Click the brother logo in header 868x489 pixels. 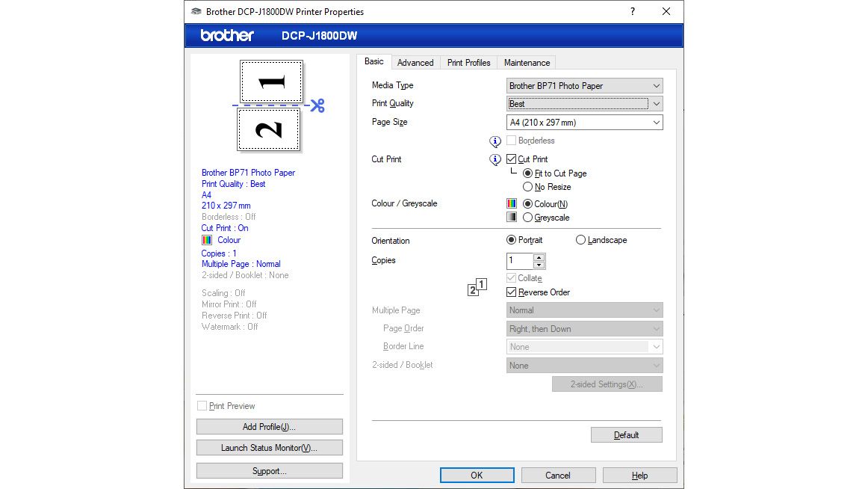227,35
